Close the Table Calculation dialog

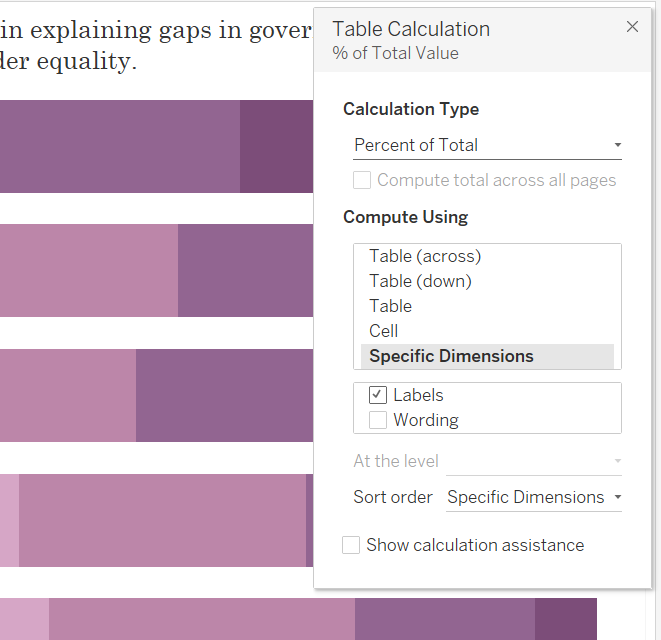point(632,27)
